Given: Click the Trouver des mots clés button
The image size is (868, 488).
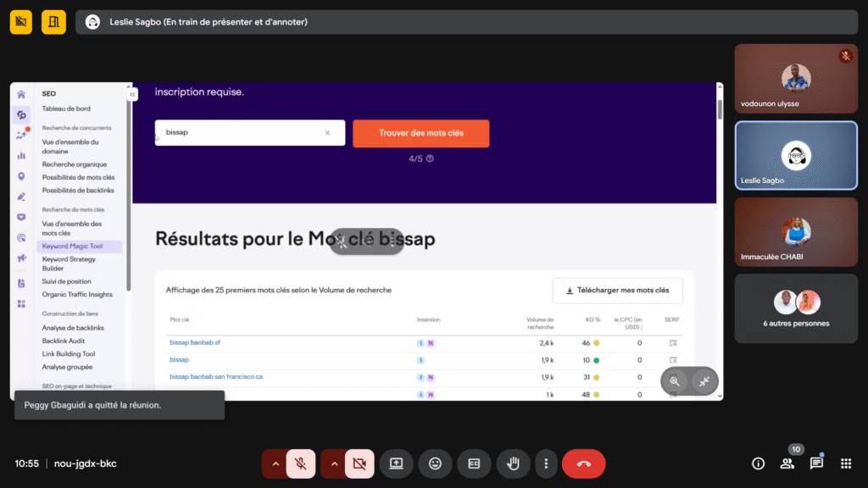Looking at the screenshot, I should 420,133.
